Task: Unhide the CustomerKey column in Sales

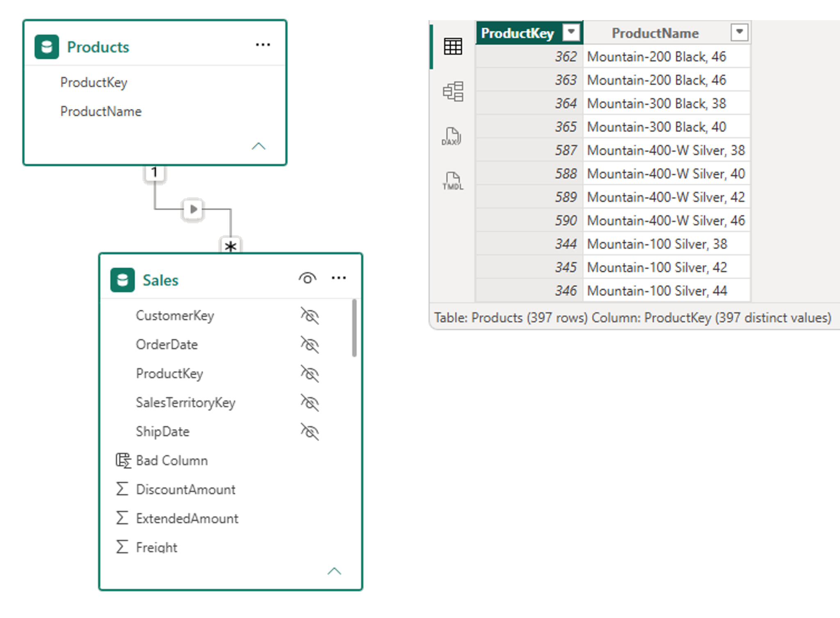Action: coord(310,316)
